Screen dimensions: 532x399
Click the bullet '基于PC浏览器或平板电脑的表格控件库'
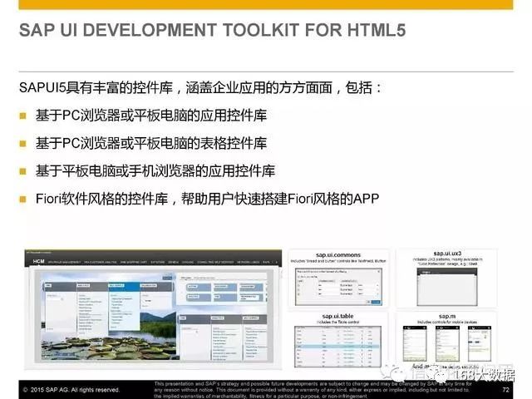point(151,143)
